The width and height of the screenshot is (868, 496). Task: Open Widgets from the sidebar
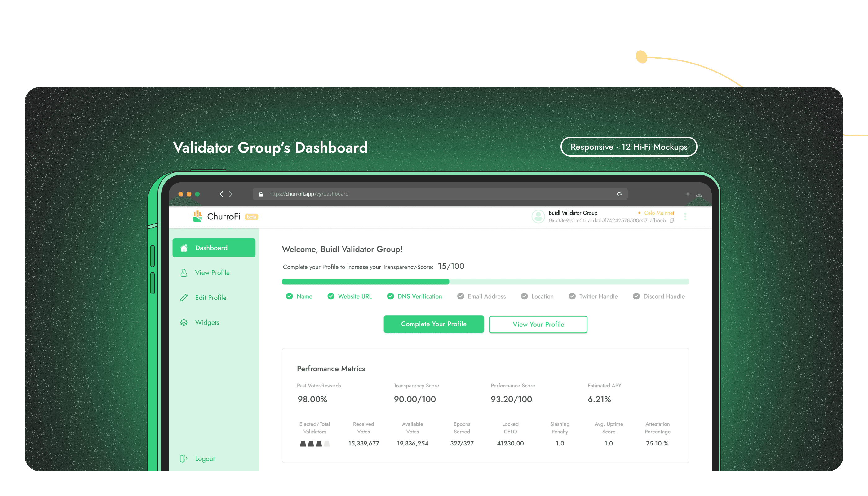(x=207, y=322)
